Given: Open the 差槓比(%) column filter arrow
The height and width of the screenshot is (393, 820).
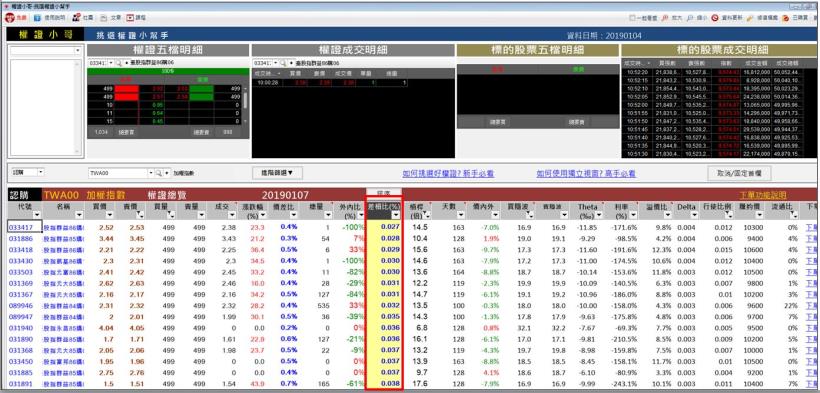Looking at the screenshot, I should pos(396,215).
